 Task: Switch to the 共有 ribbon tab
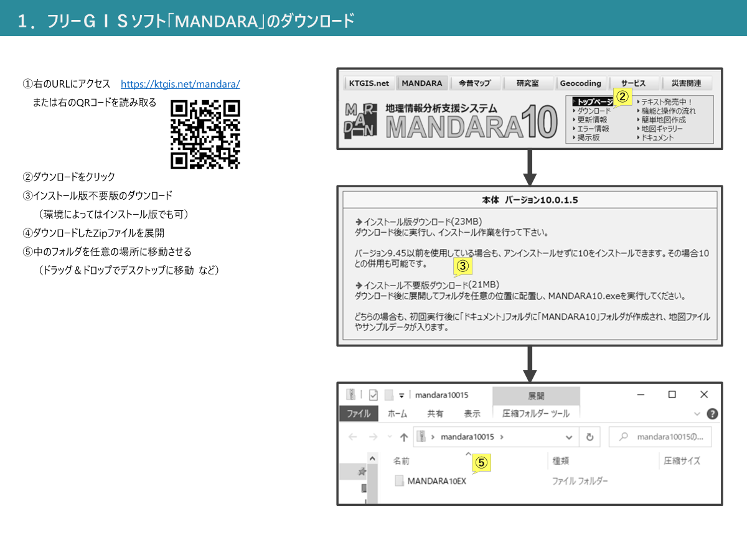pos(435,413)
